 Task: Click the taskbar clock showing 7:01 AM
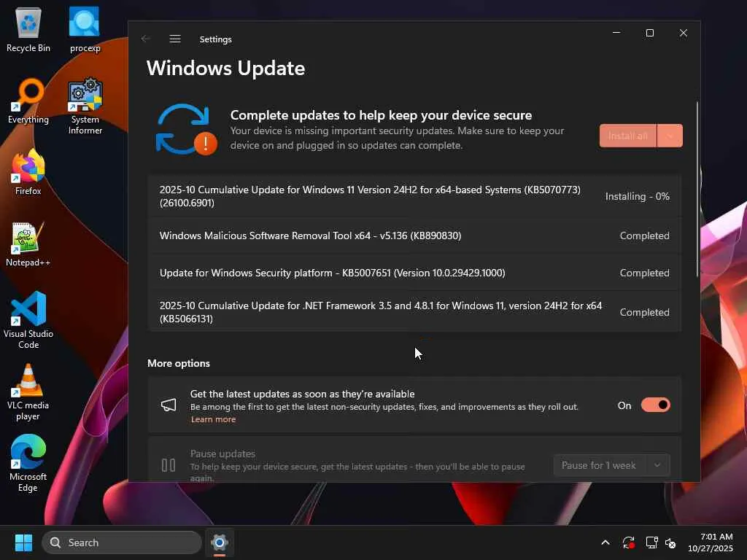[x=711, y=542]
